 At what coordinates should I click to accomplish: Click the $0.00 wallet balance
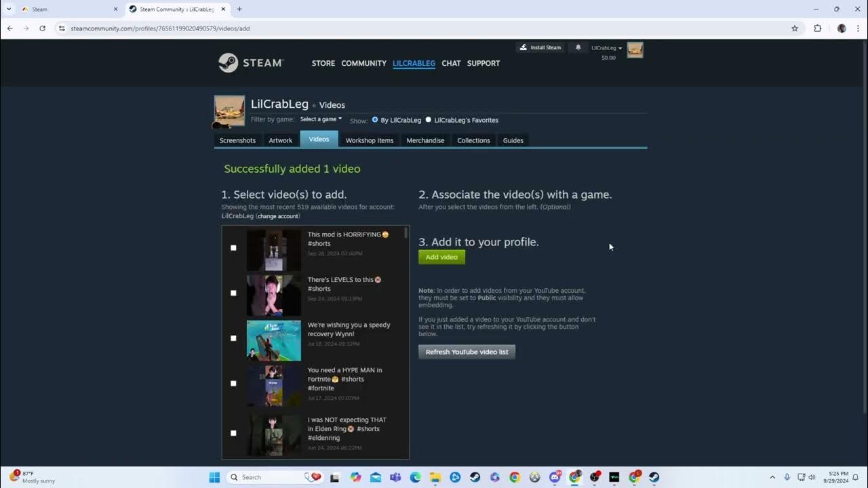click(608, 58)
